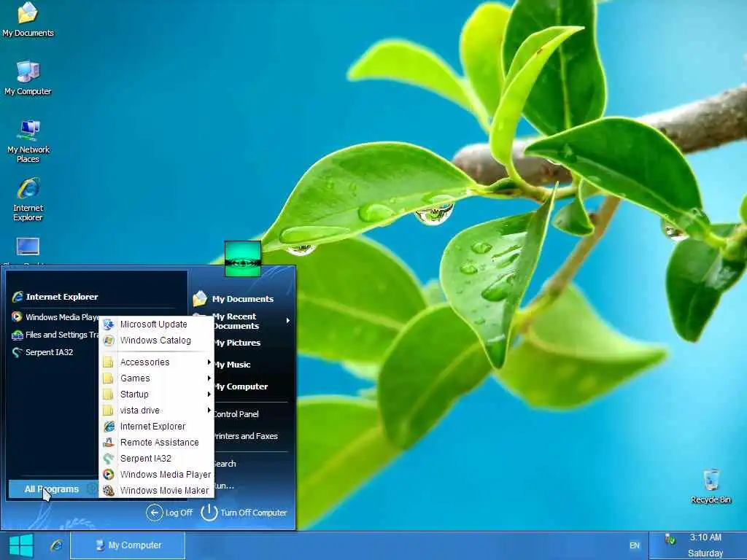Viewport: 747px width, 560px height.
Task: Open Printers and Faxes from Start menu
Action: (x=246, y=436)
